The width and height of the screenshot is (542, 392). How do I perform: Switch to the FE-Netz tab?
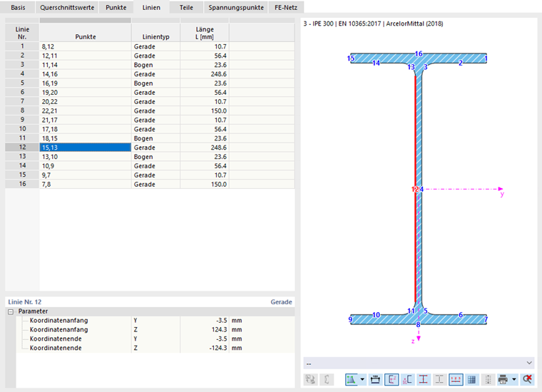286,7
